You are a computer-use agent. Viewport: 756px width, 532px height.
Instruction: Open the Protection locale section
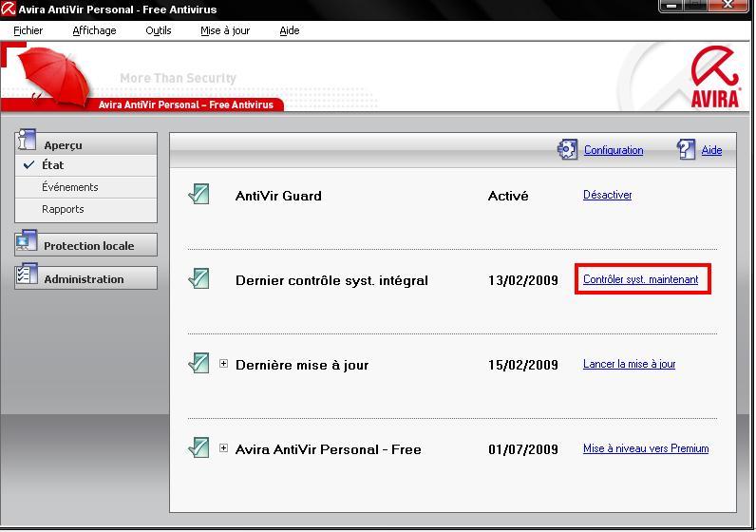click(85, 245)
